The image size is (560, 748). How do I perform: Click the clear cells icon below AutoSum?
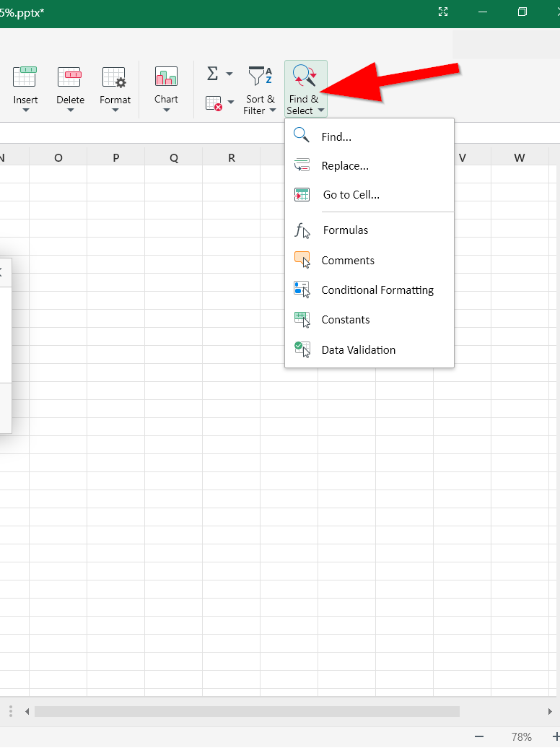214,103
